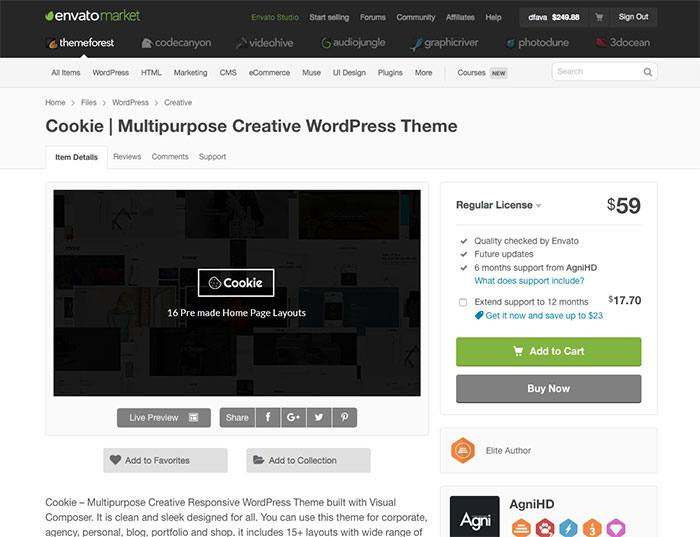Image resolution: width=700 pixels, height=537 pixels.
Task: Tick Extend support to 12 months checkbox
Action: click(463, 302)
